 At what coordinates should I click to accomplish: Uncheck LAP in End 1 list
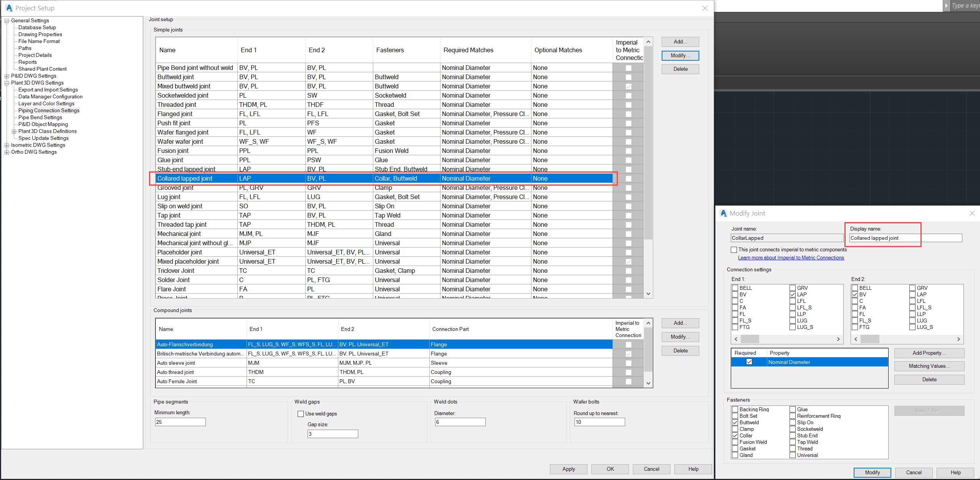click(793, 294)
